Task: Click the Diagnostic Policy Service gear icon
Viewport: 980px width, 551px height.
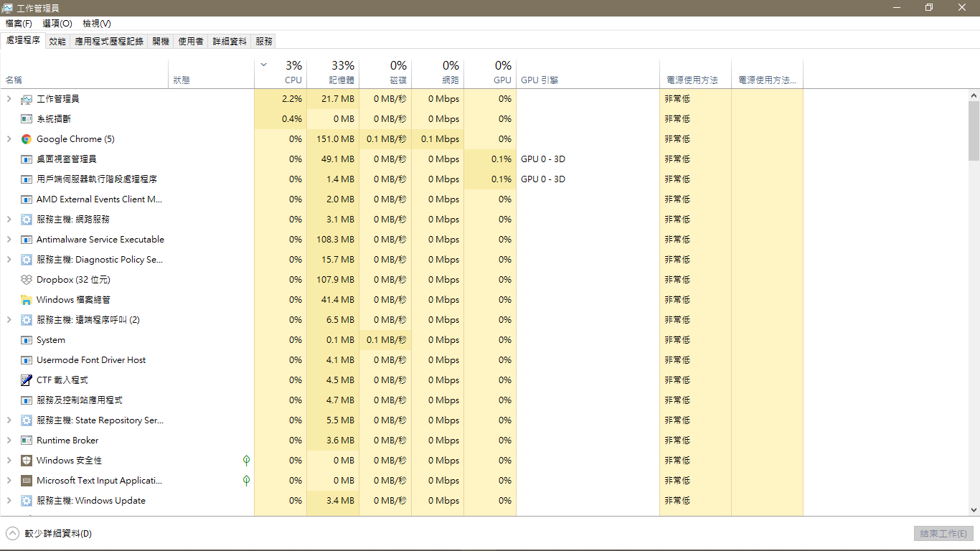Action: pos(27,260)
